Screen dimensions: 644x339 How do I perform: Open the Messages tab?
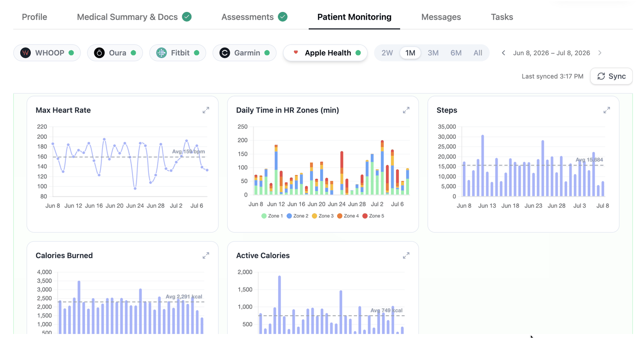coord(441,17)
